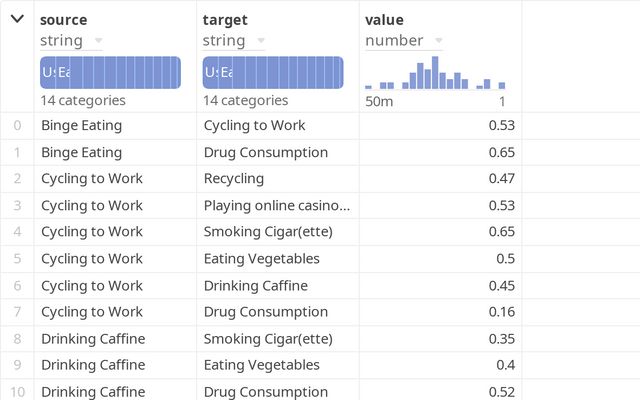Image resolution: width=640 pixels, height=400 pixels.
Task: Click the source column header name
Action: click(63, 20)
